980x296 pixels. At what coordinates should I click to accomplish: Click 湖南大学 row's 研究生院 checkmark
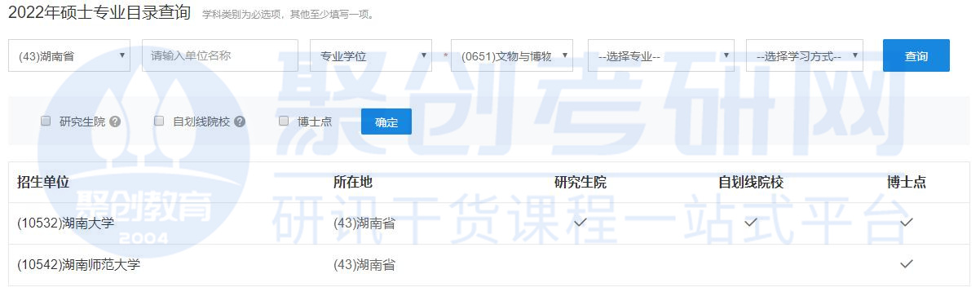click(580, 222)
